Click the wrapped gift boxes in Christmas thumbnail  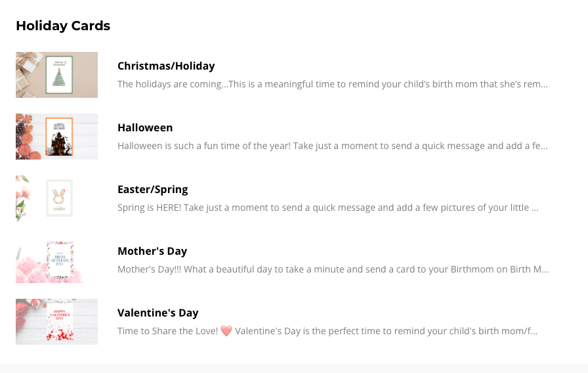(x=26, y=66)
